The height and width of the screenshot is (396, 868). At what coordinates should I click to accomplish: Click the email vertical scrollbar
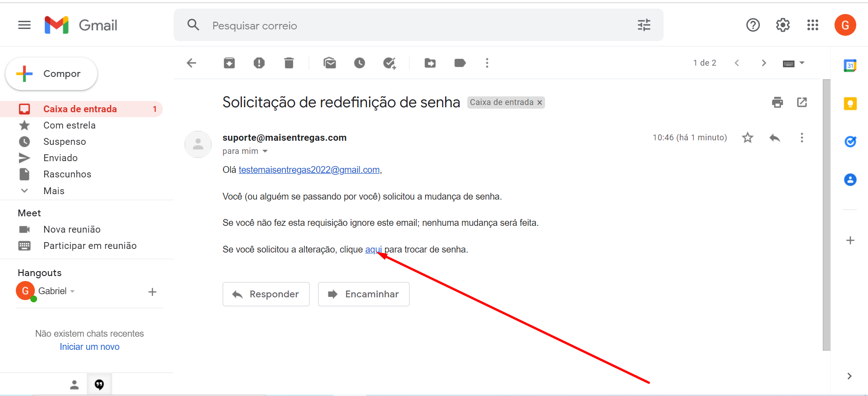[x=826, y=215]
